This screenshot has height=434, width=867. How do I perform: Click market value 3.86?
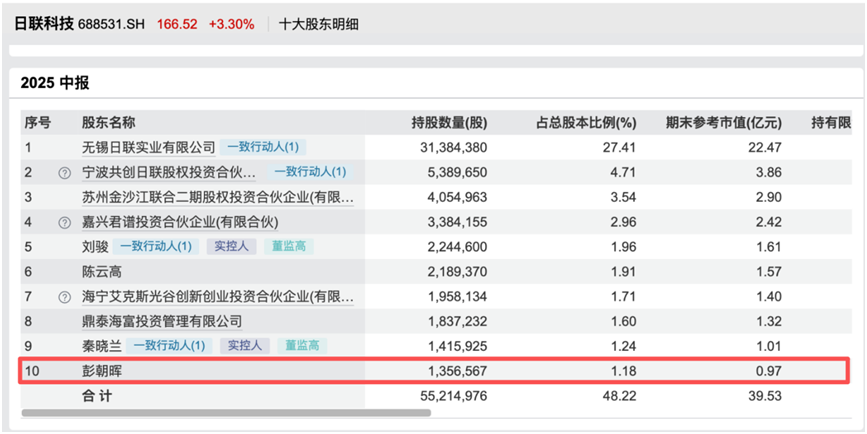point(770,172)
